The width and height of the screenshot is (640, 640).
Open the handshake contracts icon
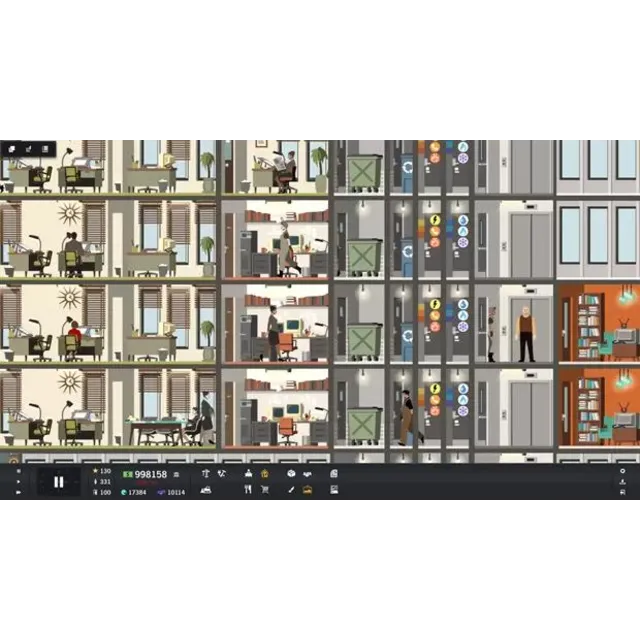click(x=307, y=474)
